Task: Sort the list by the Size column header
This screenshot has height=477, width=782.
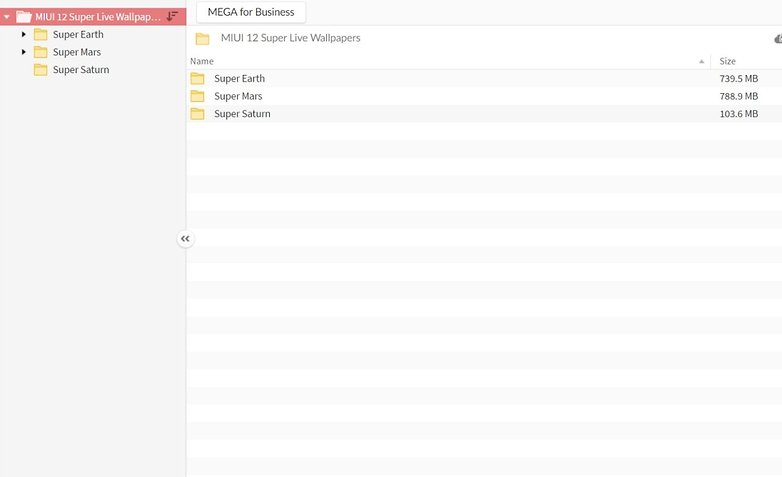Action: pyautogui.click(x=727, y=61)
